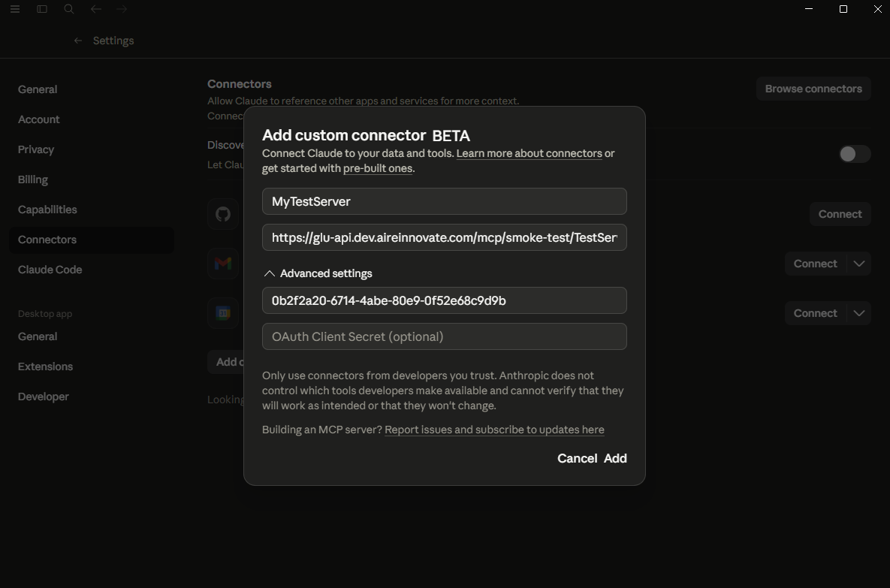Open Billing settings section
This screenshot has width=890, height=588.
tap(33, 179)
